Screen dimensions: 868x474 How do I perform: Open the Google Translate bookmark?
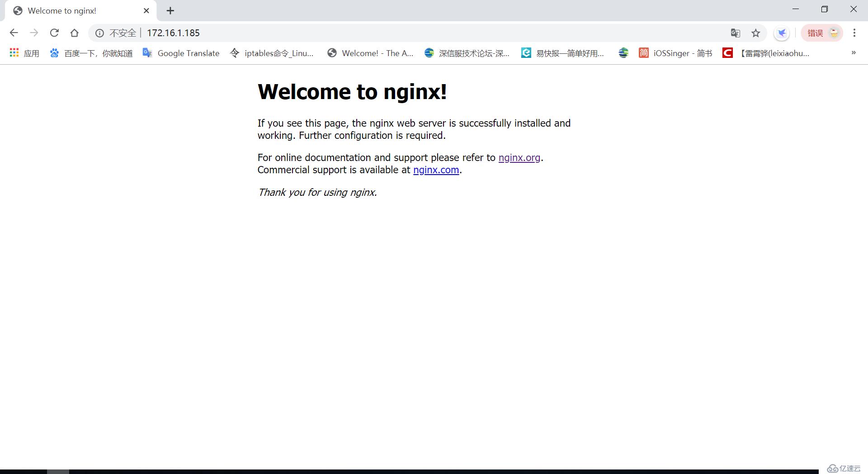point(181,53)
